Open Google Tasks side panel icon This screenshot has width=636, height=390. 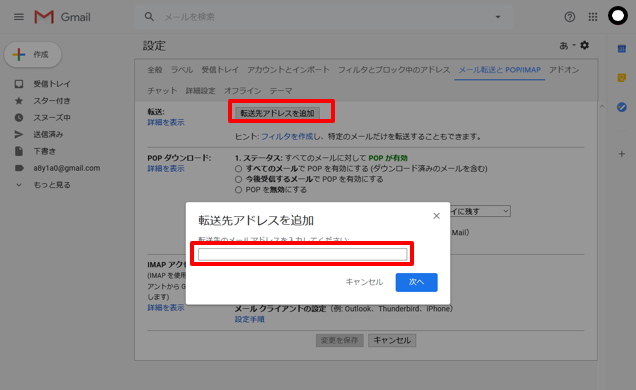(x=622, y=107)
